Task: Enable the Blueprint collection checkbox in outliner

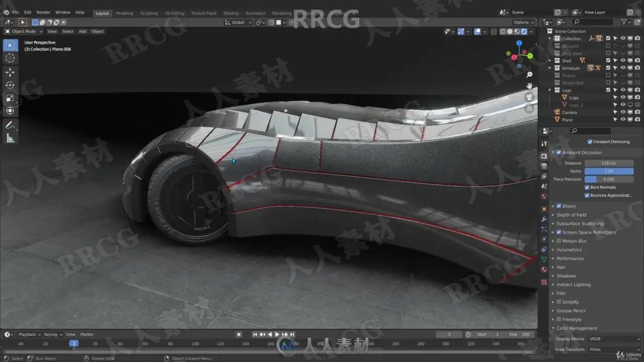Action: [x=608, y=46]
